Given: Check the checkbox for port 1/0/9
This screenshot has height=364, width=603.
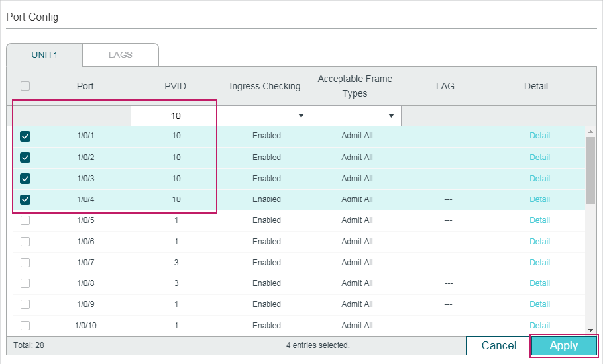Looking at the screenshot, I should (25, 304).
